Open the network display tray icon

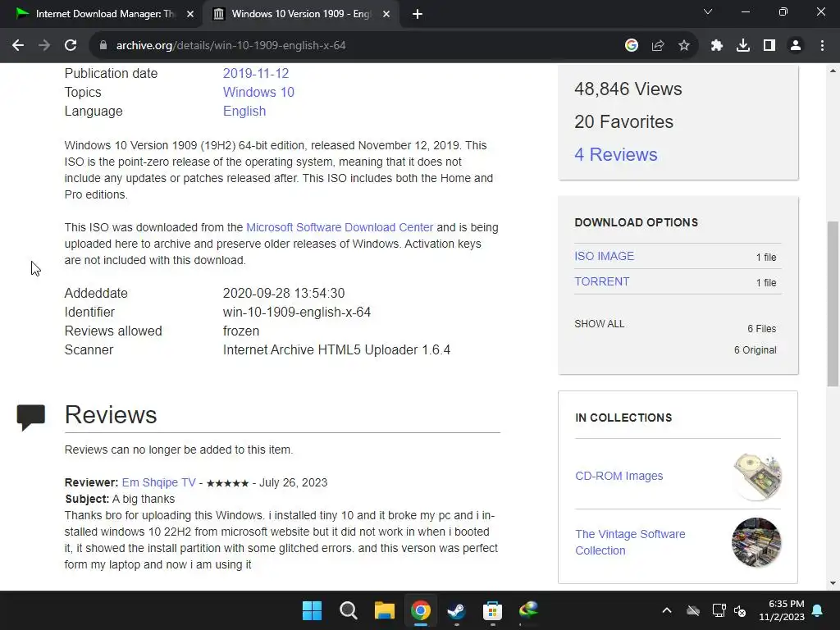[x=719, y=610]
